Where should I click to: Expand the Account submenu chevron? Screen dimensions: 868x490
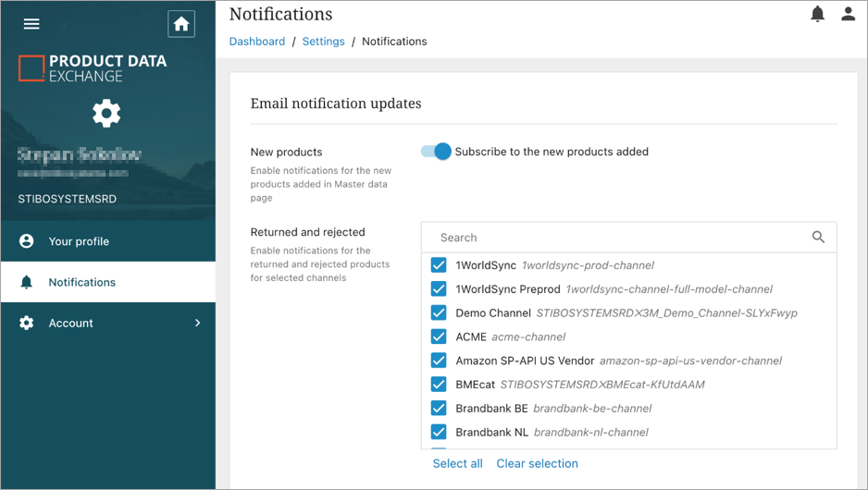pyautogui.click(x=197, y=323)
